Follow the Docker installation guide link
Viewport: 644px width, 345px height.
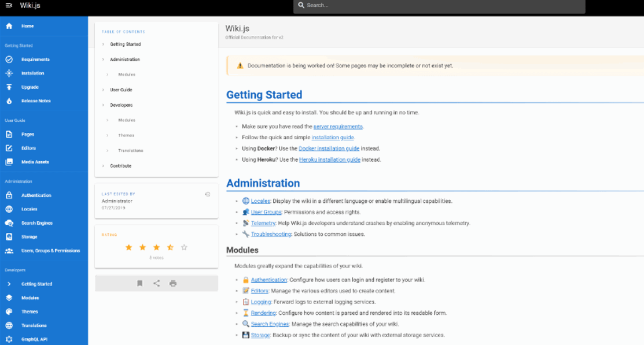click(329, 149)
